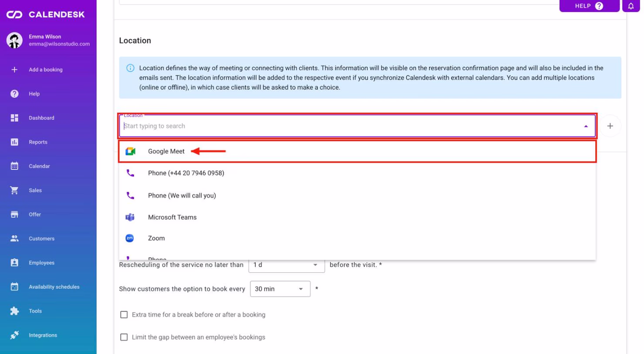This screenshot has height=354, width=644.
Task: Open the rescheduling '1 d' dropdown
Action: [x=287, y=265]
